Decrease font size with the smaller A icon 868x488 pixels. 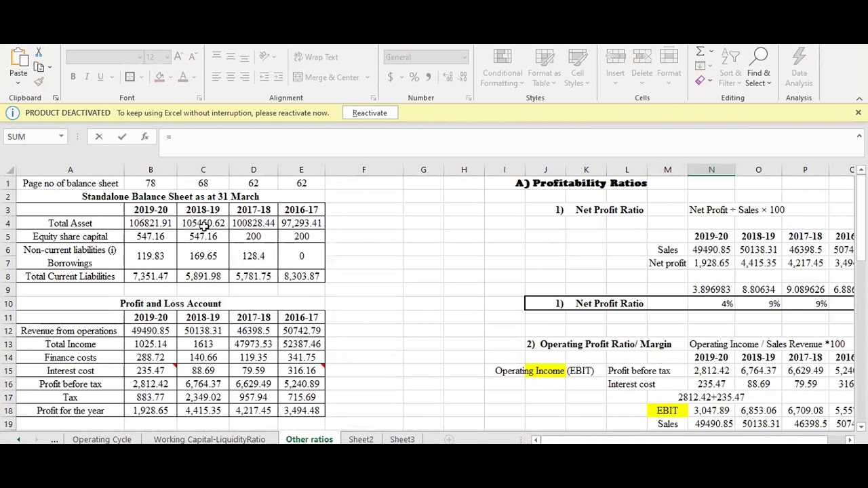[x=193, y=57]
